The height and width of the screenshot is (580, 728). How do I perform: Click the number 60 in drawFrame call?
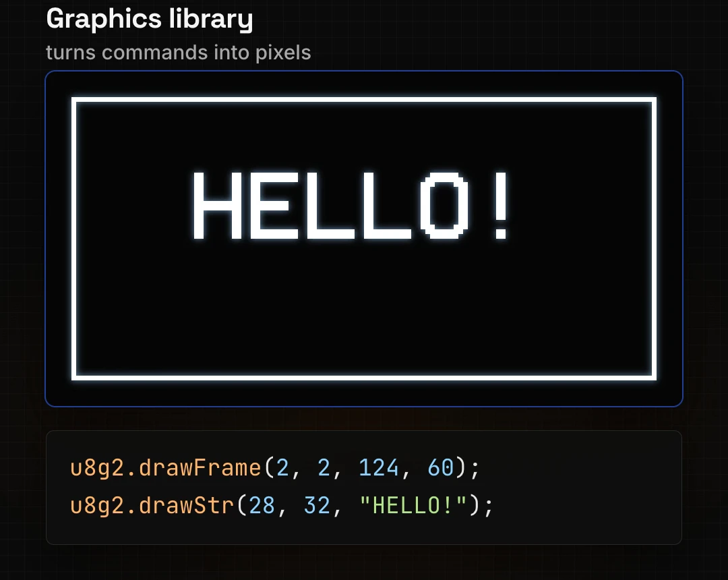(440, 467)
